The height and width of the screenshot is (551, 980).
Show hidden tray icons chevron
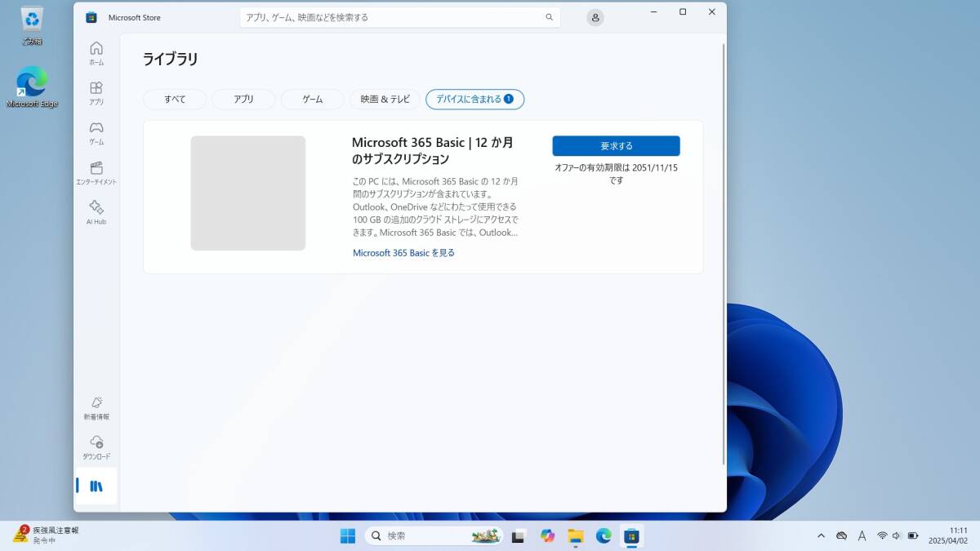[x=821, y=535]
